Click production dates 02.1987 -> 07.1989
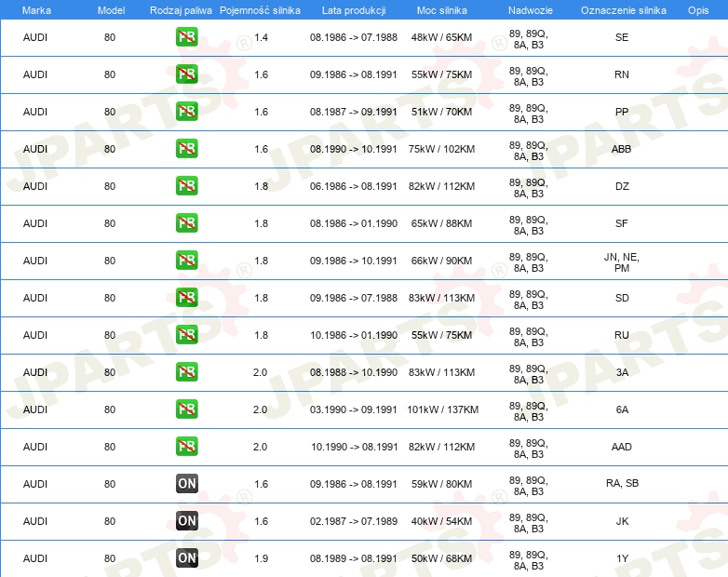The height and width of the screenshot is (577, 728). pyautogui.click(x=354, y=521)
